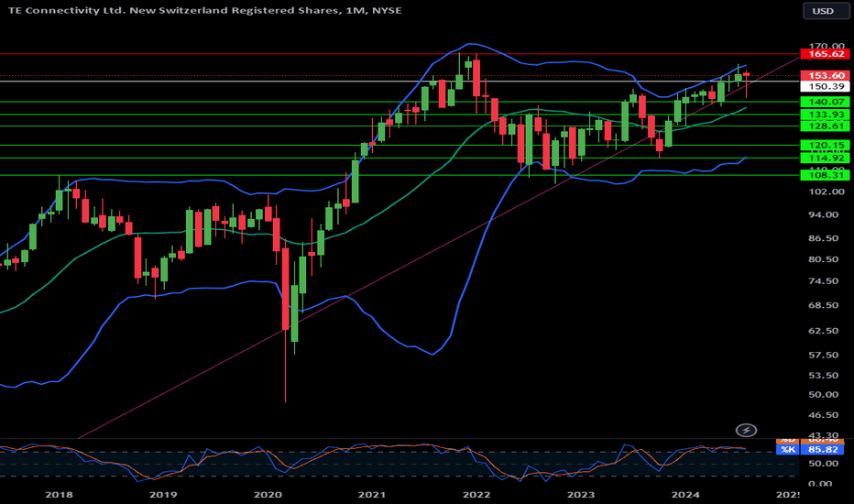The width and height of the screenshot is (854, 504).
Task: Click the 50.00 price scale label
Action: tap(824, 394)
